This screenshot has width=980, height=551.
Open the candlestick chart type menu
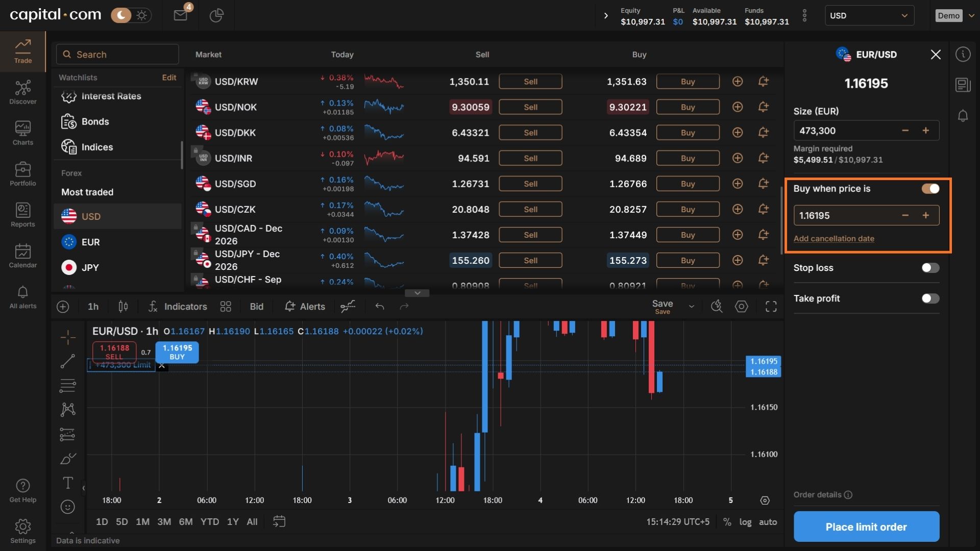point(123,306)
